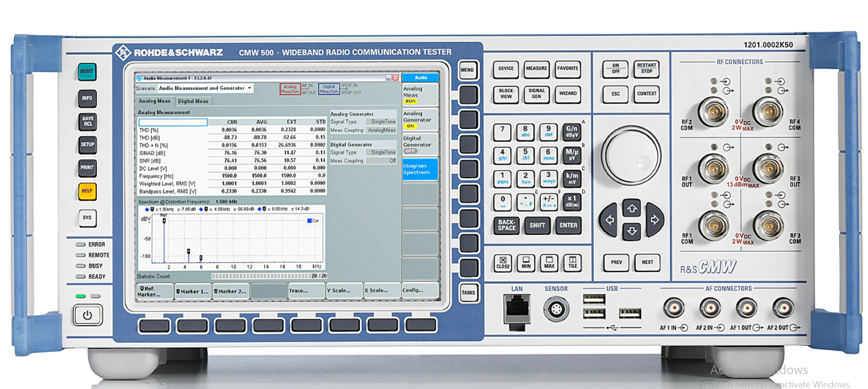Open Analog Generator Meas Coupling field
The height and width of the screenshot is (389, 868).
[x=381, y=130]
